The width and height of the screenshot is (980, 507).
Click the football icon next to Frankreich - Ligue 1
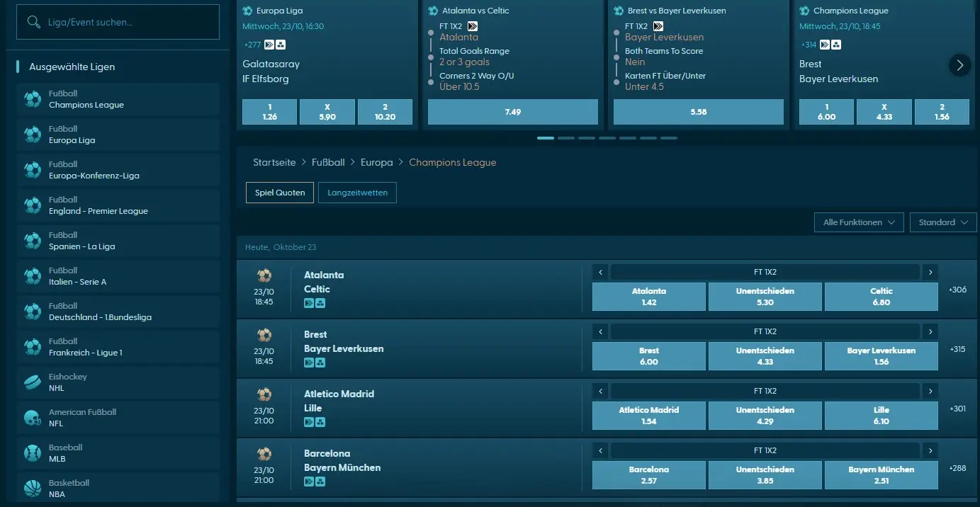(33, 347)
